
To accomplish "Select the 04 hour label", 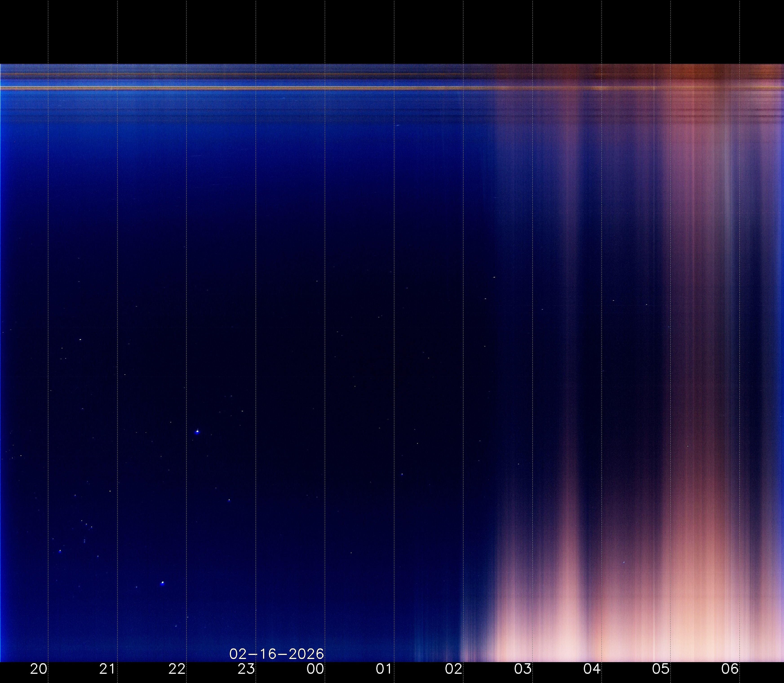I will coord(592,669).
